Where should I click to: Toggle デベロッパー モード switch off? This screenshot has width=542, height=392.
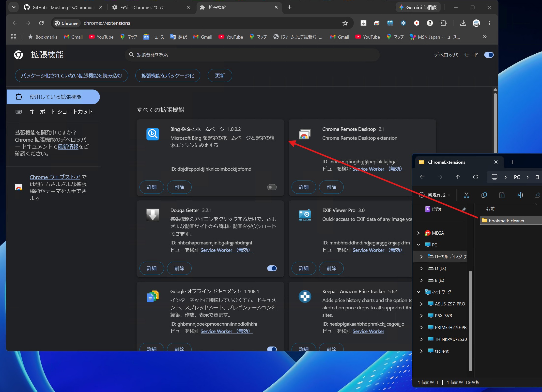pyautogui.click(x=489, y=55)
